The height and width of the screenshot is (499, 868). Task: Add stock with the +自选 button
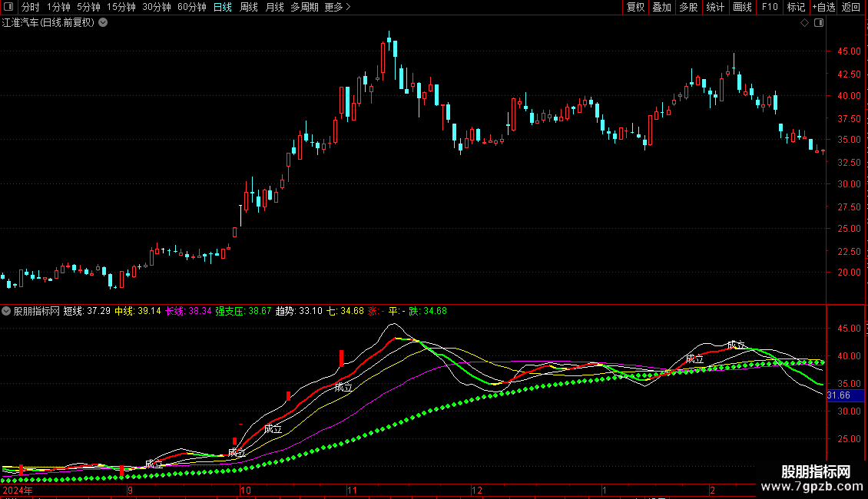click(x=823, y=7)
